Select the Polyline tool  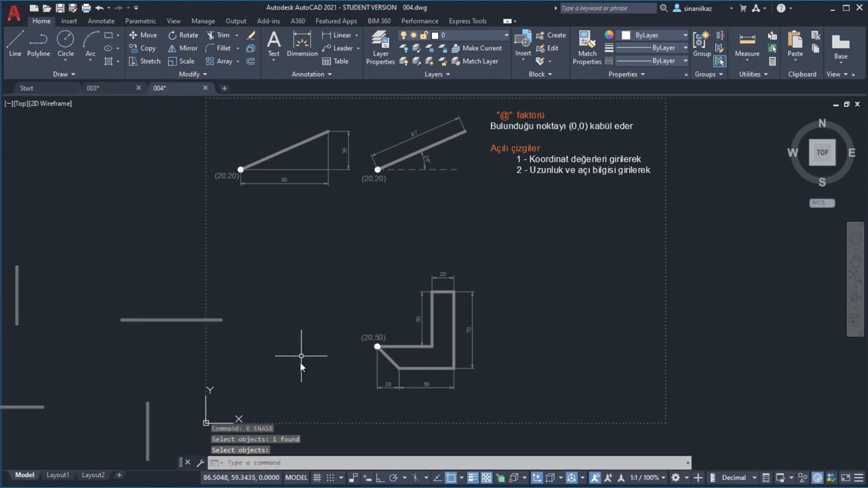(39, 45)
